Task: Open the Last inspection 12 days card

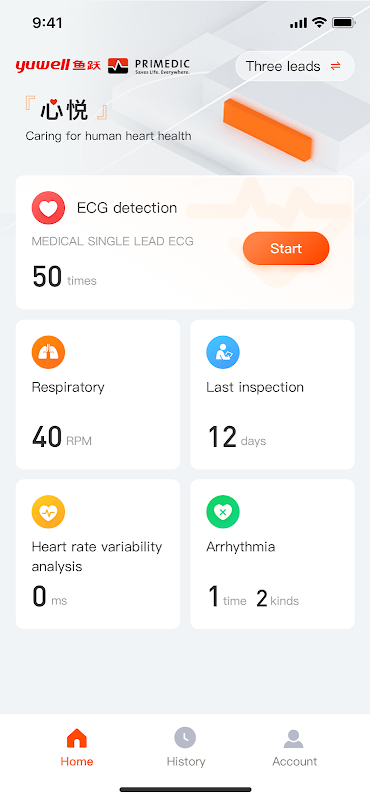Action: point(273,394)
